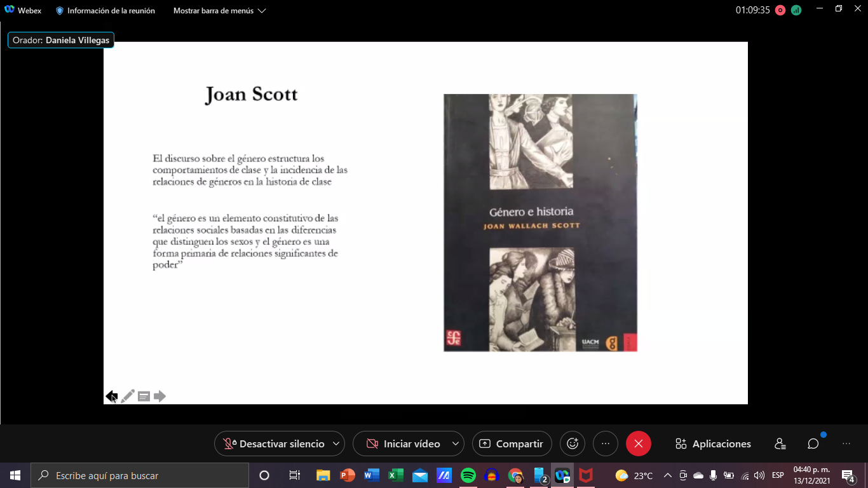Screen dimensions: 868x488
Task: Open the reactions smiley button
Action: point(573,444)
